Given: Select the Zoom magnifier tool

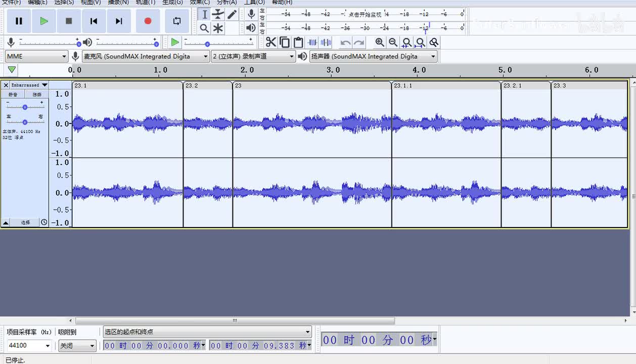Looking at the screenshot, I should [x=204, y=28].
